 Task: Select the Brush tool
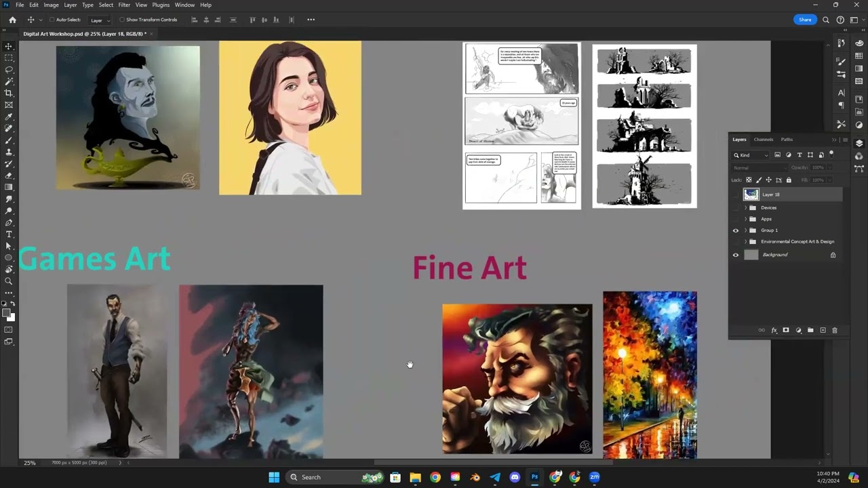pos(9,140)
